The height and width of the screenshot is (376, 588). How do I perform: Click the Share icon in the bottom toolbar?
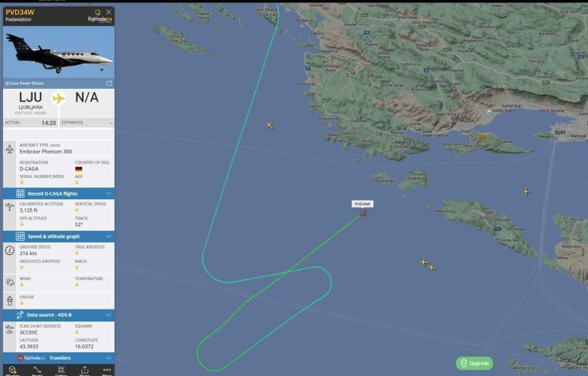pos(85,371)
